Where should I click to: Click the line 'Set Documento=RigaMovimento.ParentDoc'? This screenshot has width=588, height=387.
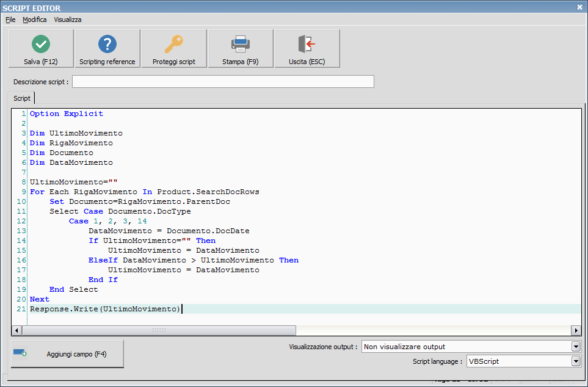pos(140,201)
